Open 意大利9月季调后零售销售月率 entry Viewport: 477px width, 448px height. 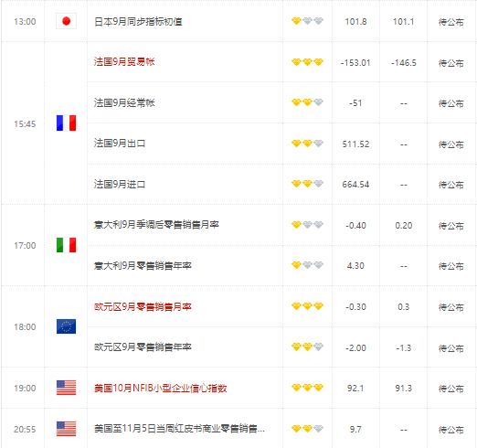(156, 225)
